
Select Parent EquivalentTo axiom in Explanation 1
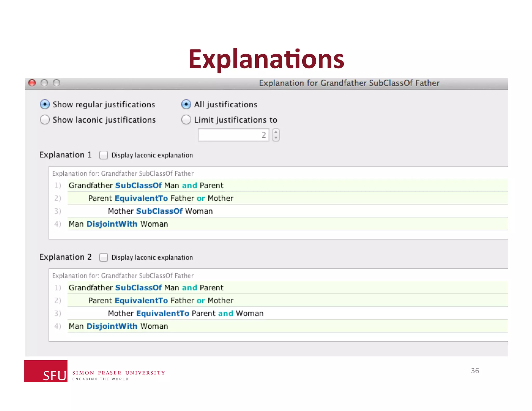tap(161, 198)
